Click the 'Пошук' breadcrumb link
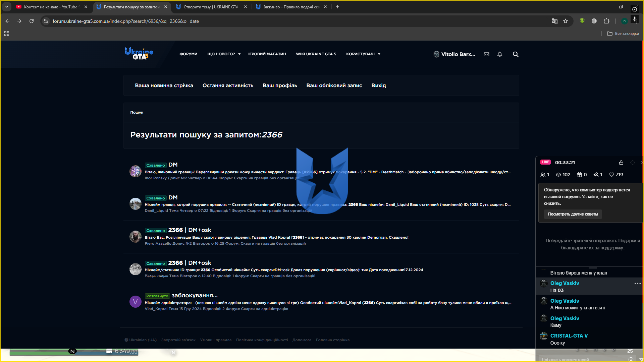644x362 pixels. [137, 112]
